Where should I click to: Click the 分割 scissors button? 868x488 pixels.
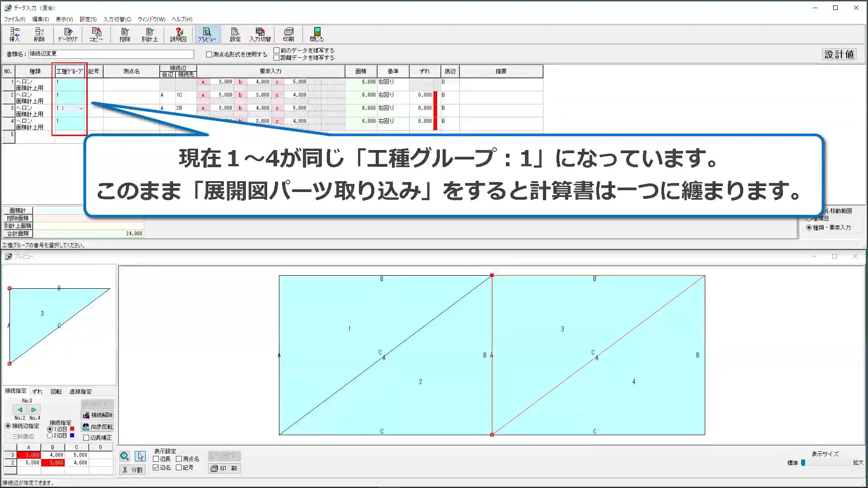132,470
